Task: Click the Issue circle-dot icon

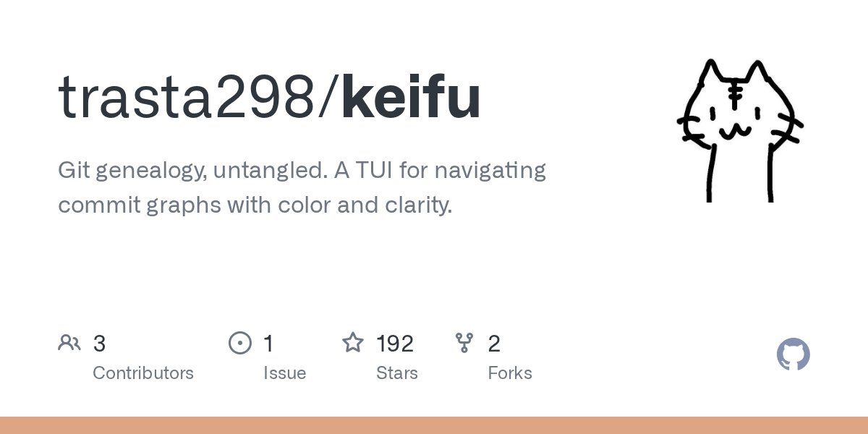Action: click(239, 343)
